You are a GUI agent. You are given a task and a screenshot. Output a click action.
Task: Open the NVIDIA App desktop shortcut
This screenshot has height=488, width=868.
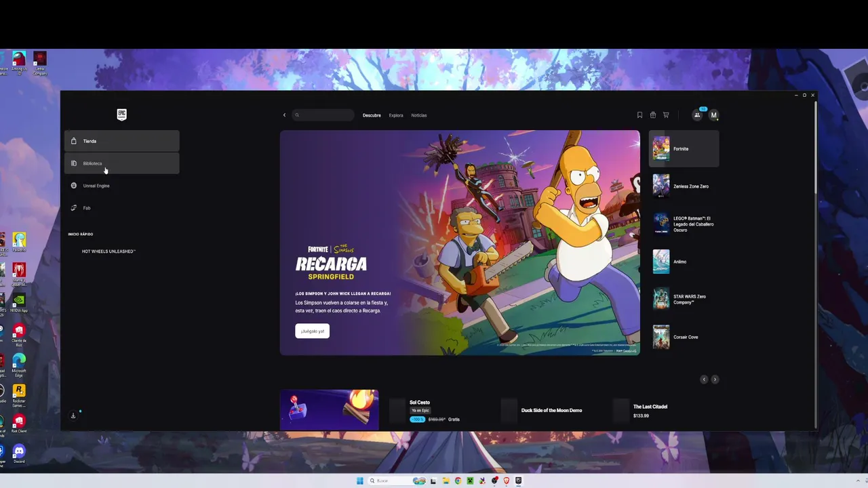pos(19,302)
